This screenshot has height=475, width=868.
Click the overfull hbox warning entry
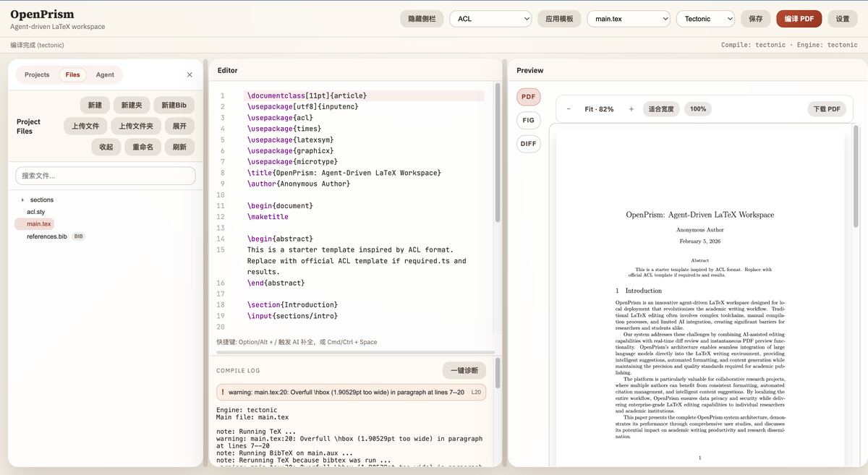point(352,392)
